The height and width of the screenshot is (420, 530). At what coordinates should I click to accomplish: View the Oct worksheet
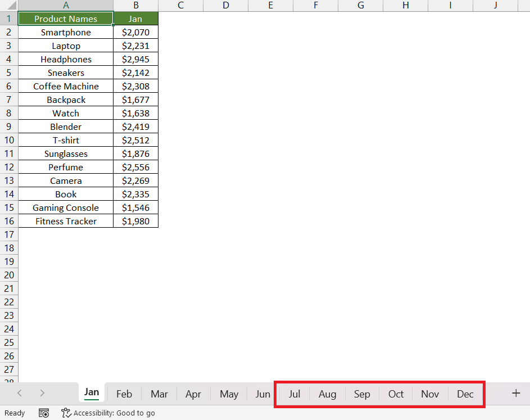pyautogui.click(x=396, y=394)
